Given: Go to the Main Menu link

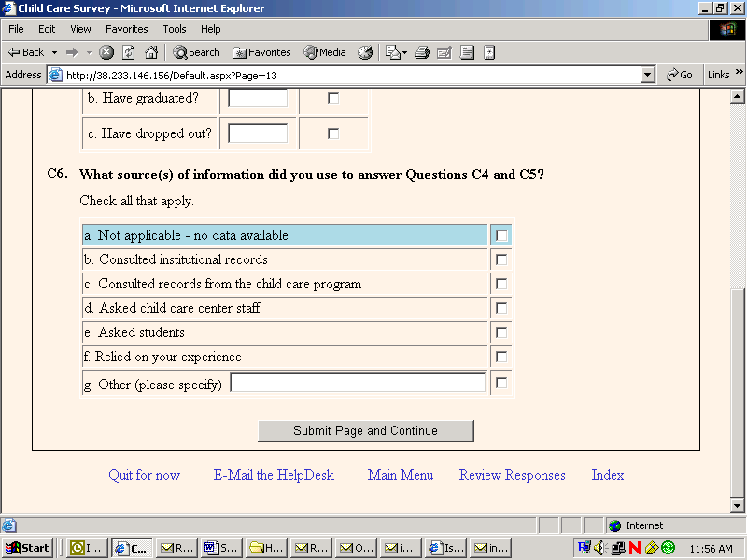Looking at the screenshot, I should point(401,475).
